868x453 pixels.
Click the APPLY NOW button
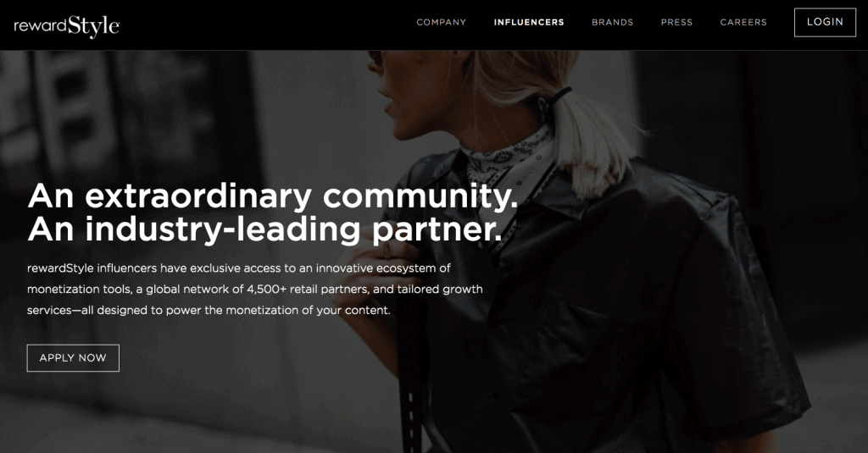click(x=73, y=358)
